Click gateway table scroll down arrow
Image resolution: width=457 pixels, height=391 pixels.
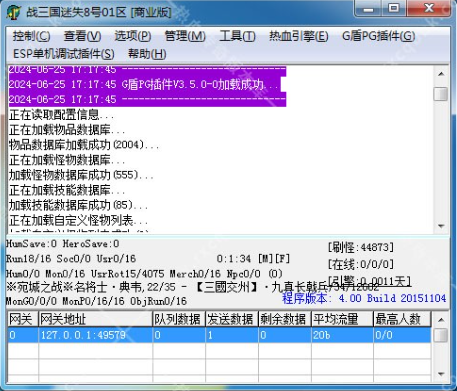[x=441, y=375]
